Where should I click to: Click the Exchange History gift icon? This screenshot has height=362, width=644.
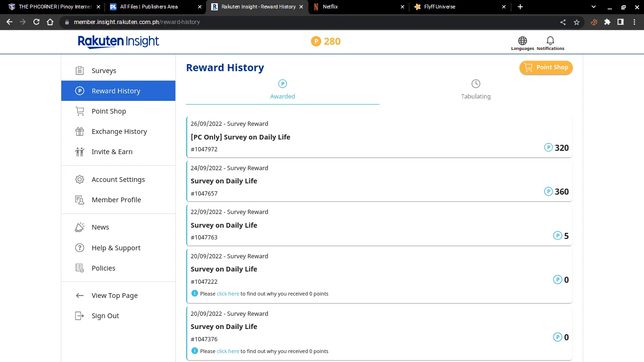click(x=80, y=132)
